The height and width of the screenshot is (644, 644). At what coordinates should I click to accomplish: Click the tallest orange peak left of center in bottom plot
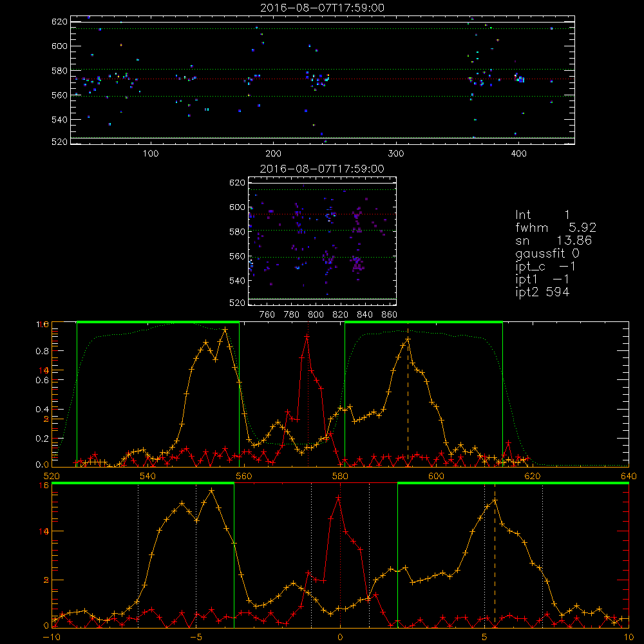[211, 490]
